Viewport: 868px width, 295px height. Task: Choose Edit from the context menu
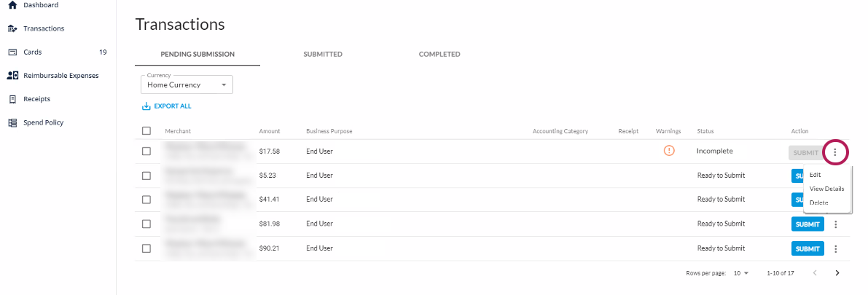816,175
